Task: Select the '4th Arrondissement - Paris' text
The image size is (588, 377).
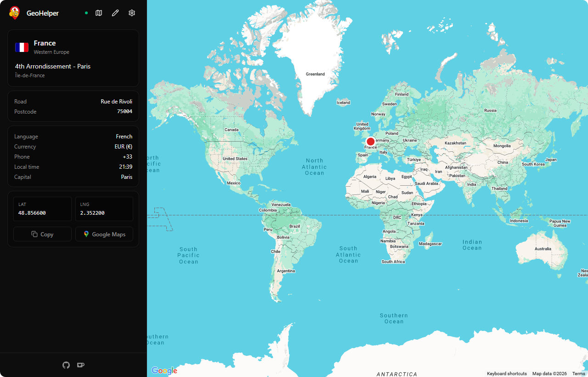Action: pos(53,66)
